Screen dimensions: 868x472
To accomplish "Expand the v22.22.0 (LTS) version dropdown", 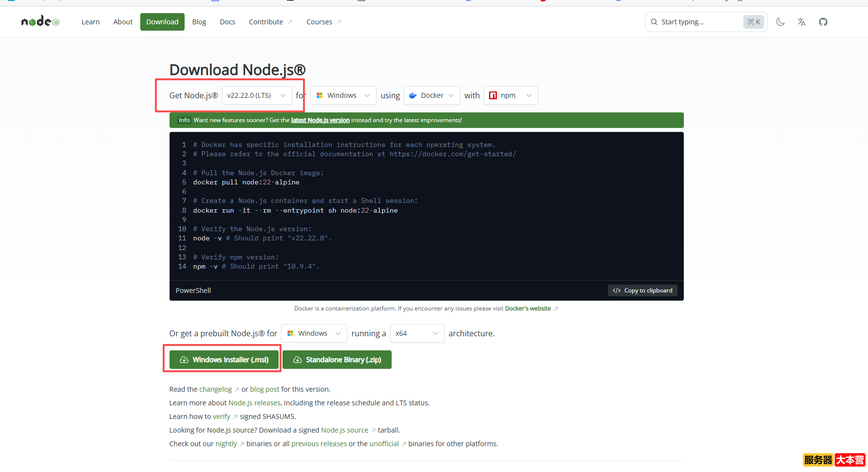I will click(x=257, y=95).
